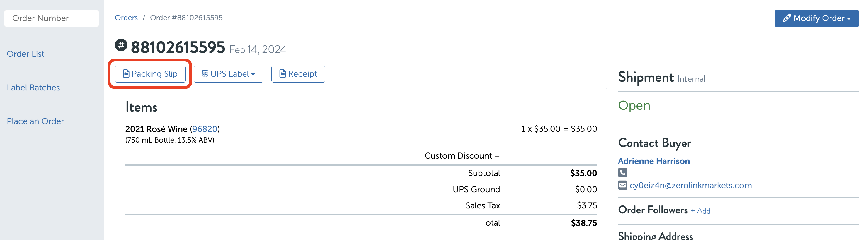868x240 pixels.
Task: Email cy0eiz4n@zerolinkmarkets.com address link
Action: coord(690,186)
